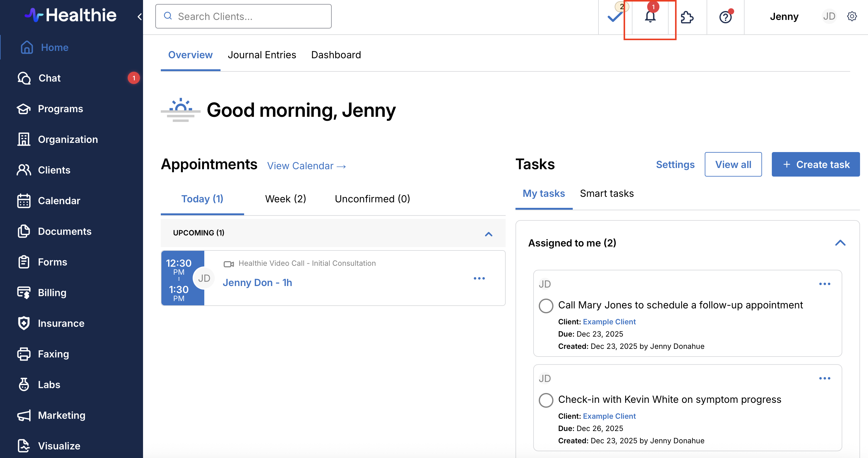Open options menu for Jenny Don appointment
Screen dimensions: 868x458
[479, 278]
